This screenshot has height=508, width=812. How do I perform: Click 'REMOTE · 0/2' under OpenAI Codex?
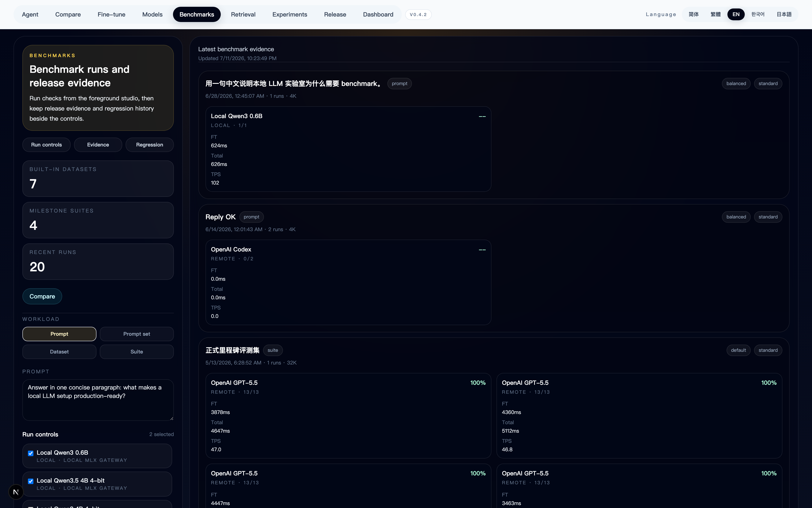(232, 259)
